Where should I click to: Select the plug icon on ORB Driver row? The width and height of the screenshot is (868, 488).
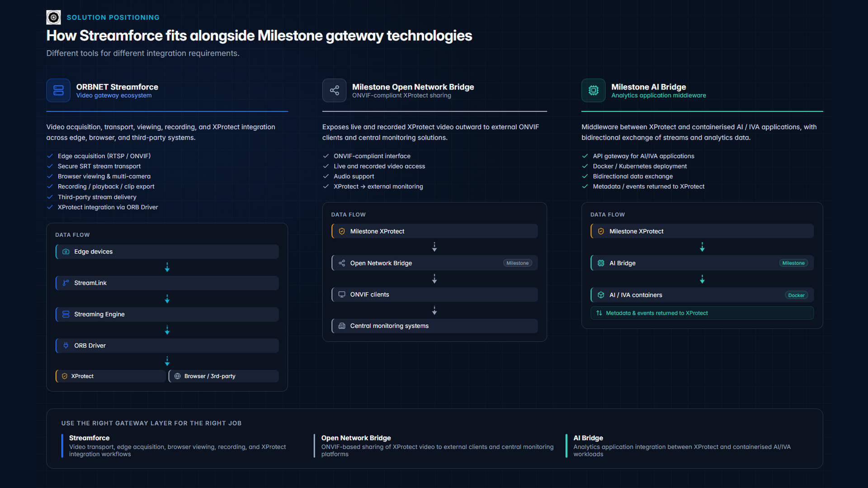tap(66, 346)
